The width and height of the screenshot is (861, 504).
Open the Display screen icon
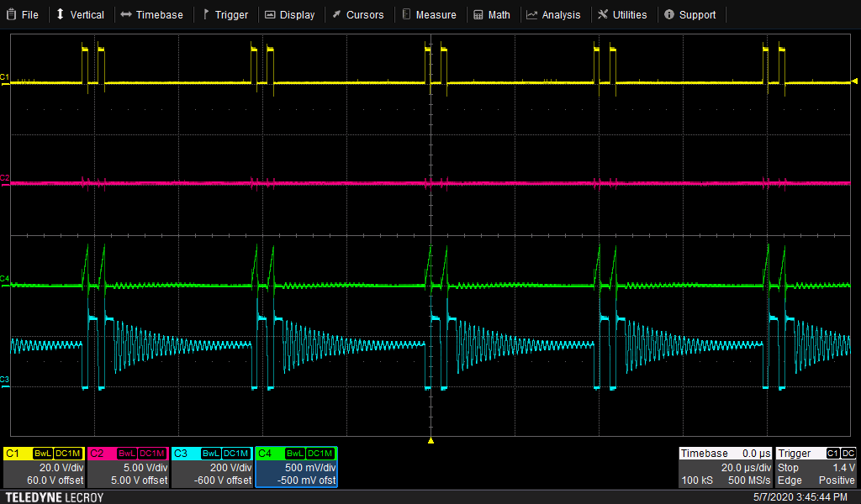(x=269, y=14)
